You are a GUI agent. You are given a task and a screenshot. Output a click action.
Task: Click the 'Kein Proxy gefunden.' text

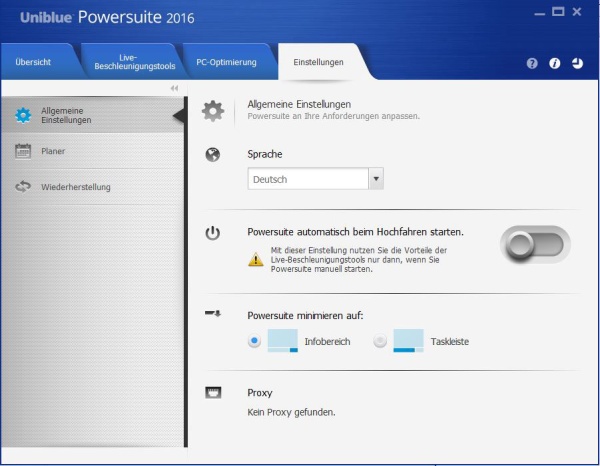pyautogui.click(x=291, y=412)
